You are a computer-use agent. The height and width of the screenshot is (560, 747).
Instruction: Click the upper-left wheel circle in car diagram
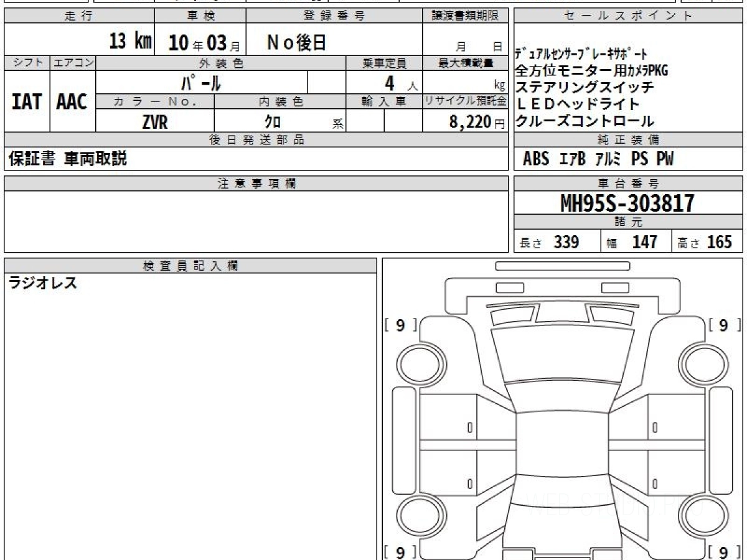418,363
